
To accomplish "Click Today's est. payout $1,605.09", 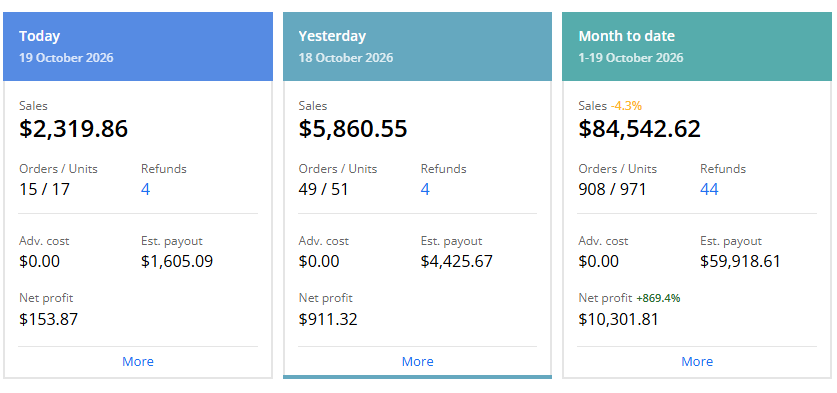I will tap(177, 262).
